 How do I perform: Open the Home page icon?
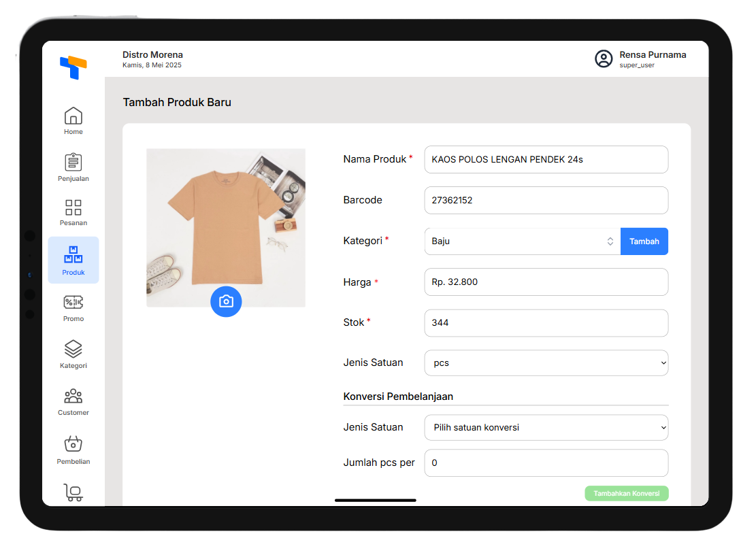point(73,116)
